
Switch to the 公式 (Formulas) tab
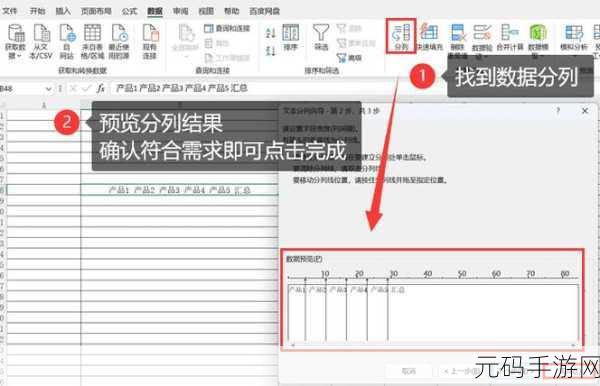pos(129,11)
